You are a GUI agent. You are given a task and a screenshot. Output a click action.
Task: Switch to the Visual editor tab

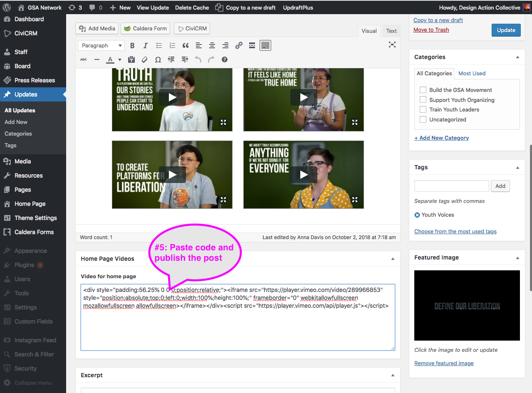369,31
